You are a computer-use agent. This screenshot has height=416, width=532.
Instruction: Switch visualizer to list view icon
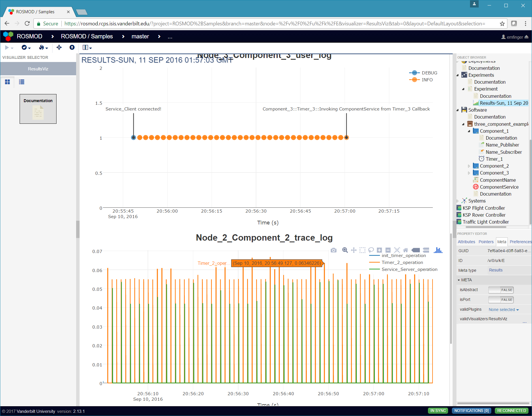coord(22,82)
